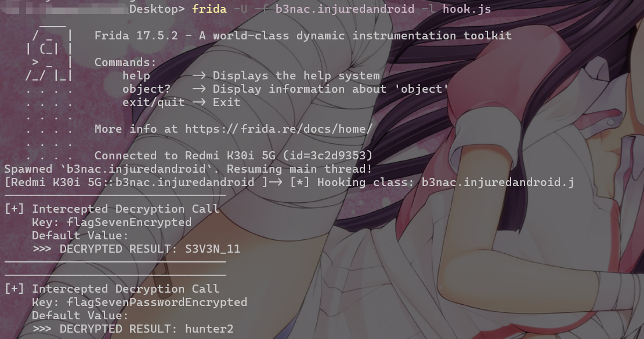Click the "exit/quit" command entry

coord(153,103)
